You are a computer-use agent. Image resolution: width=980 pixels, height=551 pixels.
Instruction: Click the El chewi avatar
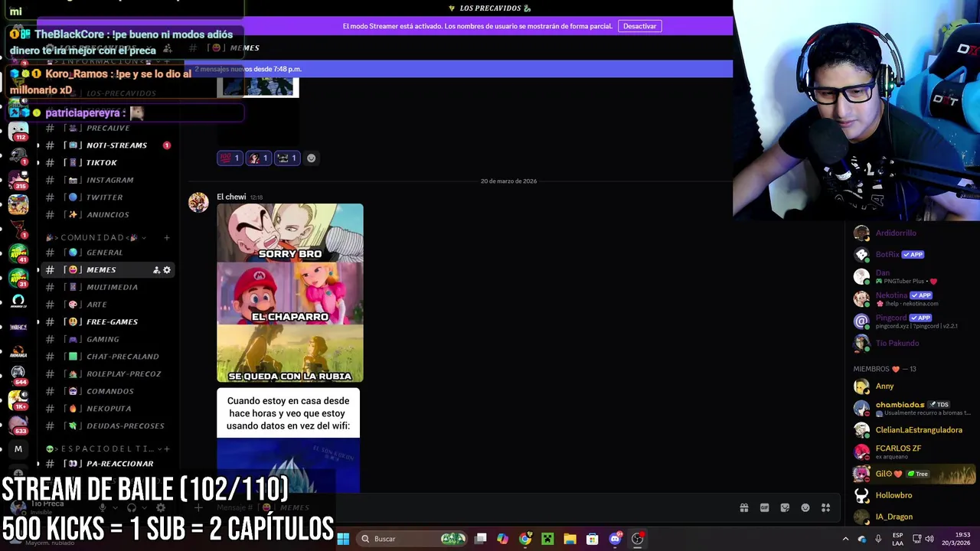pyautogui.click(x=198, y=202)
